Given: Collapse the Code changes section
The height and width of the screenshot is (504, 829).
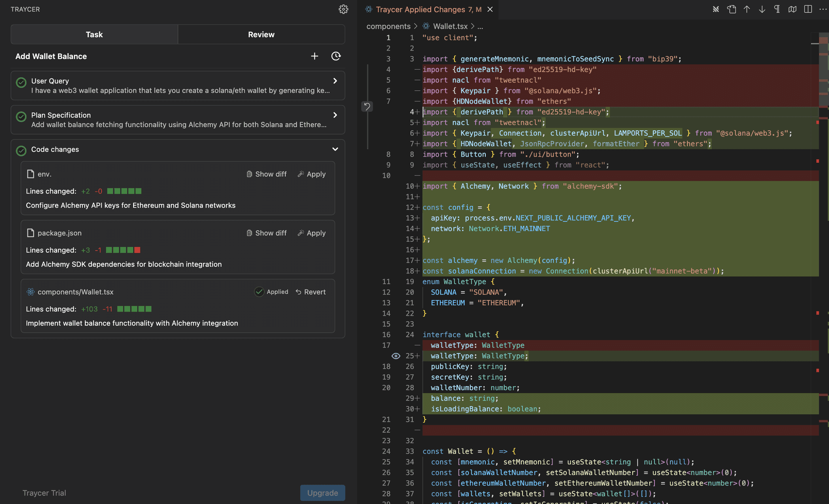Looking at the screenshot, I should click(x=335, y=149).
